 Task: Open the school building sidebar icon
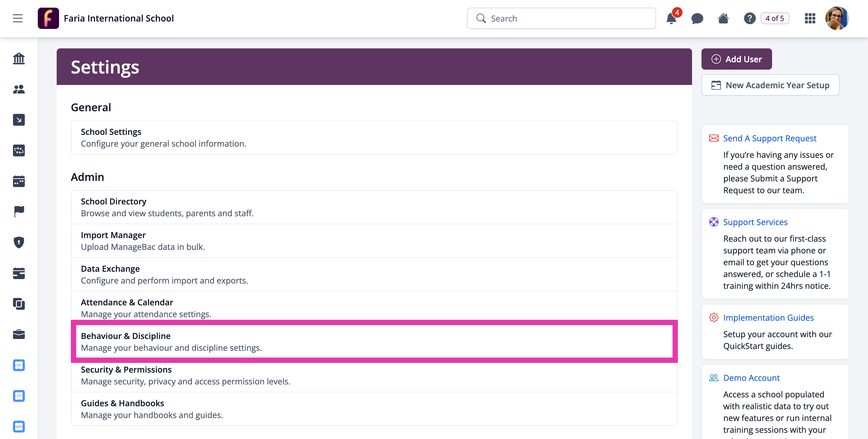click(19, 58)
